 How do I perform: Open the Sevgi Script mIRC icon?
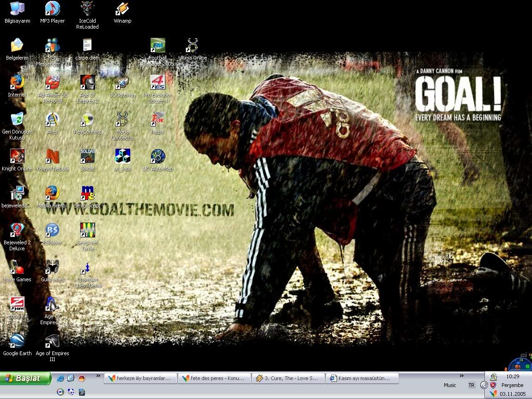pyautogui.click(x=87, y=198)
